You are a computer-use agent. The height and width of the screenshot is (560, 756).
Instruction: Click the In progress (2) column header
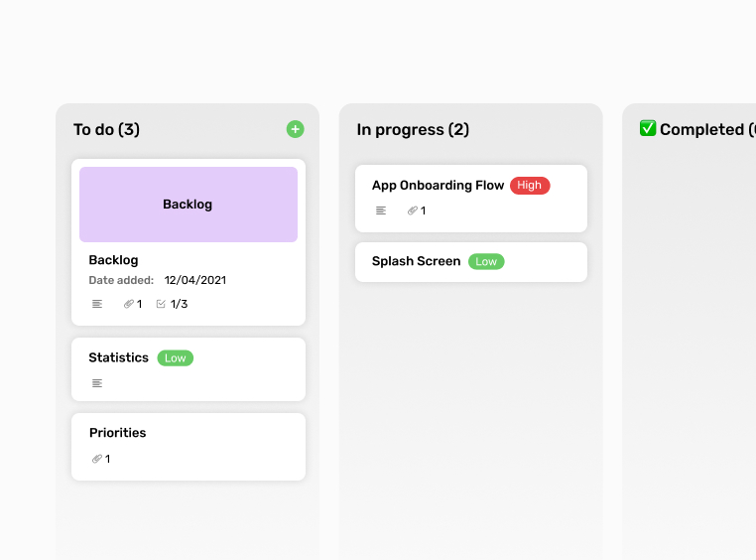[413, 130]
